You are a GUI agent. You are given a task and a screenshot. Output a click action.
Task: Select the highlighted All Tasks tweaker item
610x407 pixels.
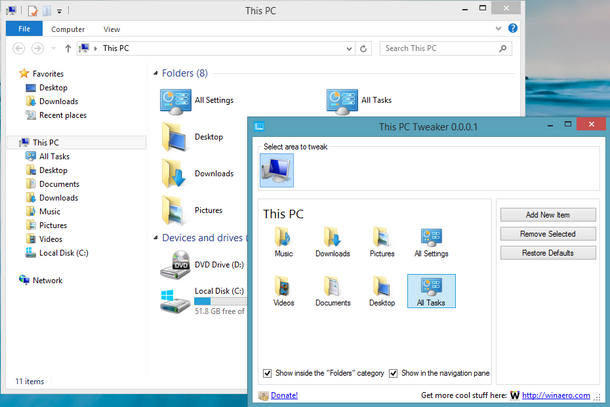click(431, 291)
